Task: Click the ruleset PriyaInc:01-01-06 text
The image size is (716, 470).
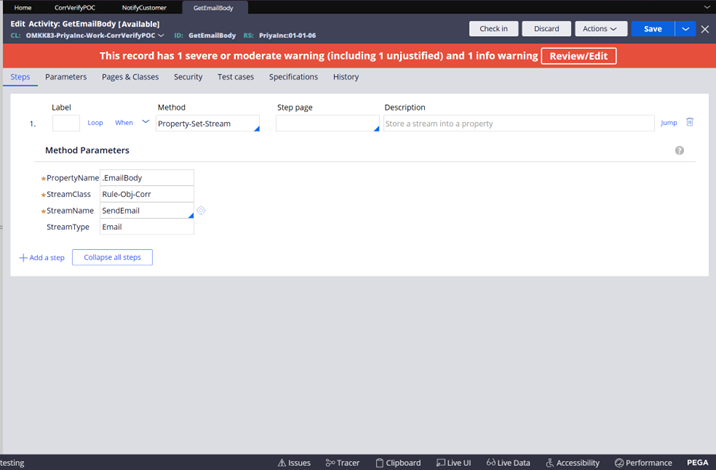Action: coord(287,36)
